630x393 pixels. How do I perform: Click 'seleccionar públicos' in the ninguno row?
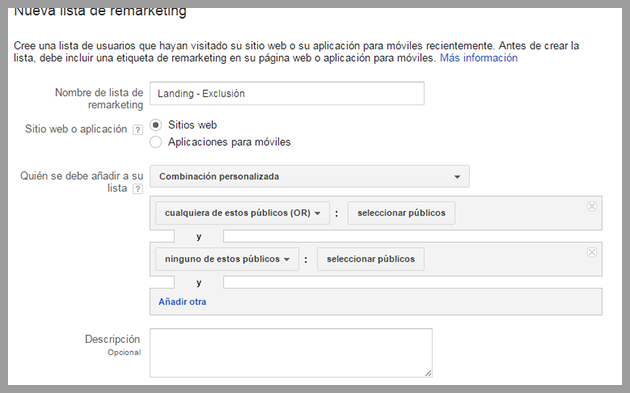coord(370,259)
